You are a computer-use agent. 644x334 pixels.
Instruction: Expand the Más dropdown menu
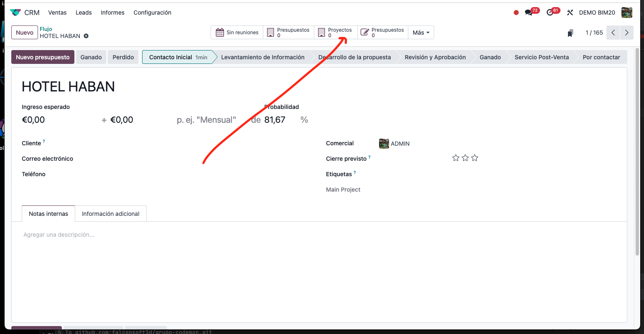[x=421, y=33]
